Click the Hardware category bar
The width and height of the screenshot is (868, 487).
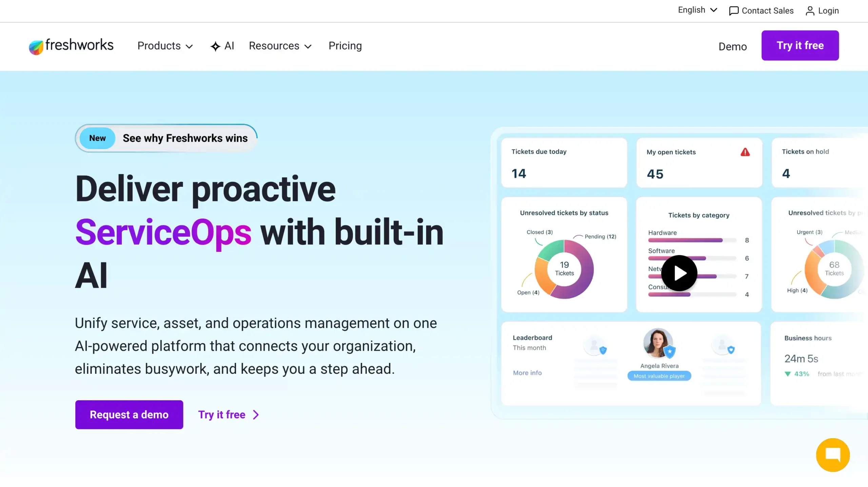[x=692, y=240]
